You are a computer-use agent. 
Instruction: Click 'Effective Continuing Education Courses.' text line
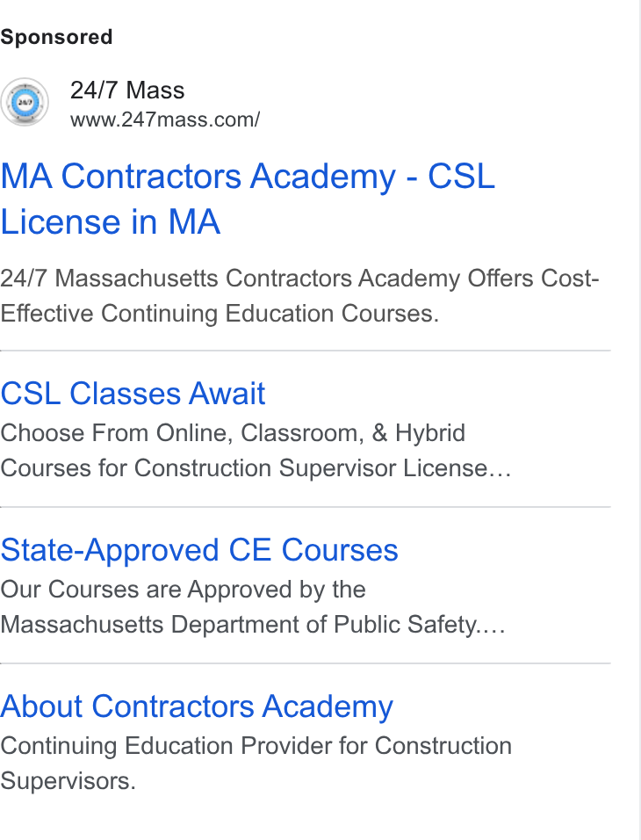point(220,314)
